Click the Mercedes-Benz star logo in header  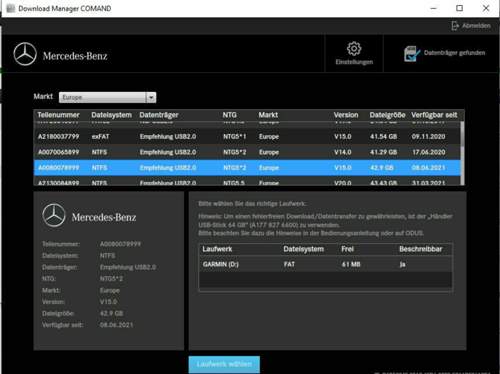coord(25,54)
